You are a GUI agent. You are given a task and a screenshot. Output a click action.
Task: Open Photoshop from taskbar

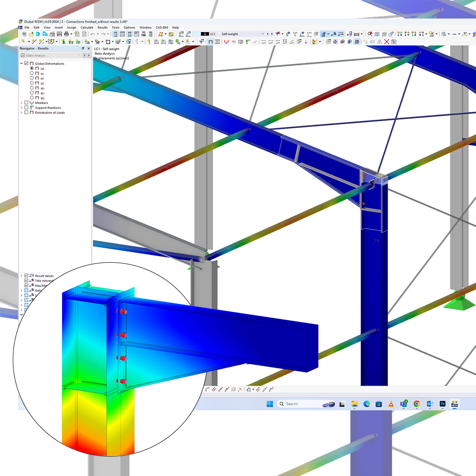coord(443,404)
